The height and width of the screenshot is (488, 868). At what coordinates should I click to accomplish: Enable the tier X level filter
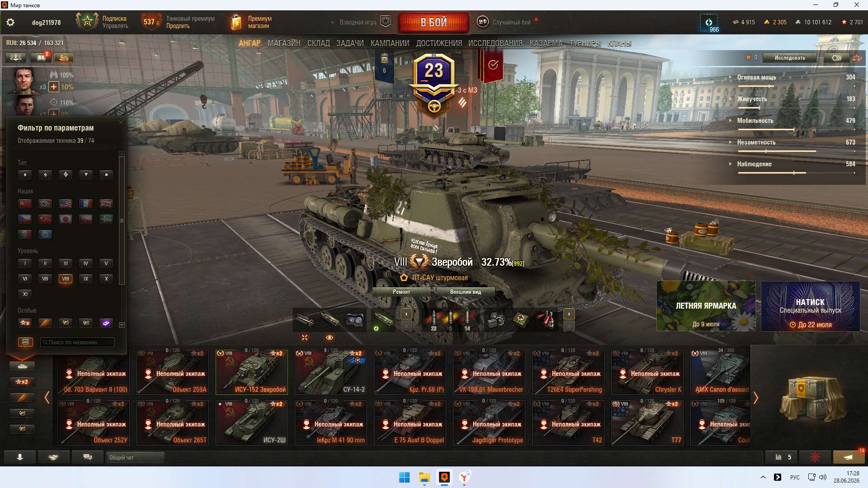pos(106,279)
